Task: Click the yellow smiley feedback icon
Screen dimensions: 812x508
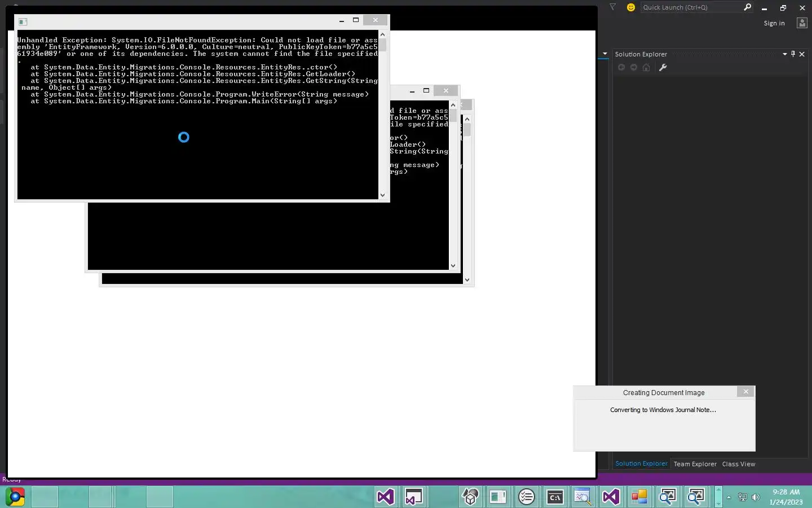Action: pos(631,7)
